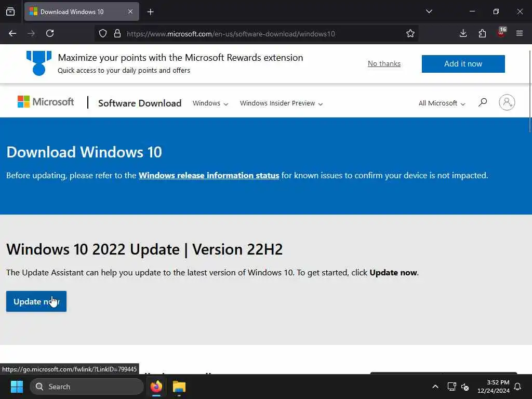
Task: Open site search magnifier icon
Action: (483, 102)
